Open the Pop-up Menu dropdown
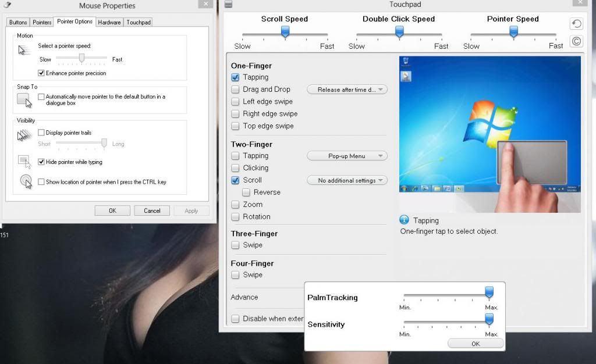 point(347,156)
